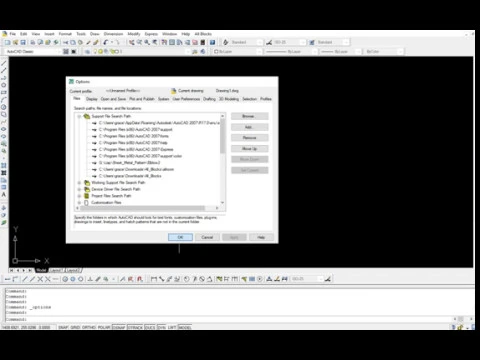480x360 pixels.
Task: Switch to the Display tab
Action: coord(92,99)
